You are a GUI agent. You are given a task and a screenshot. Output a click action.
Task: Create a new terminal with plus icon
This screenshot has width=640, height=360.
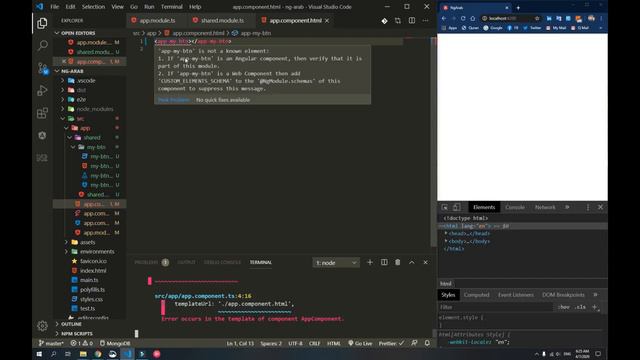[370, 262]
